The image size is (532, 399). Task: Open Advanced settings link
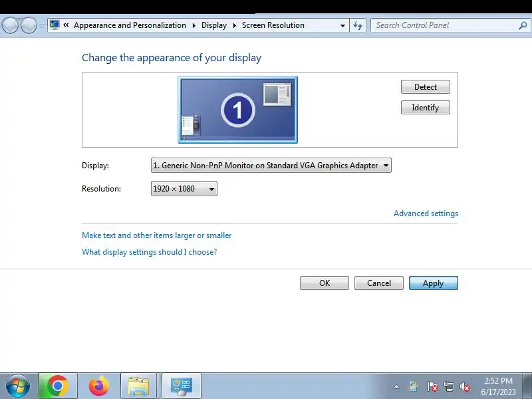coord(426,213)
